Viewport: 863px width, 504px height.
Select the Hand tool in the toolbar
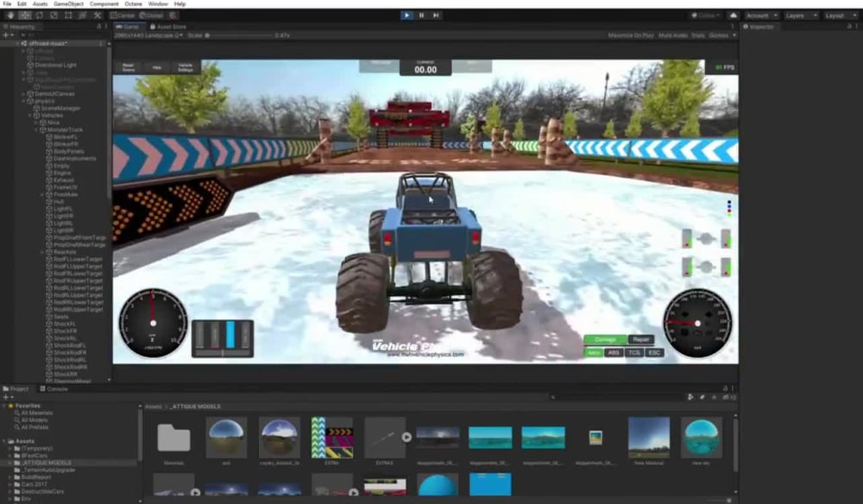tap(10, 16)
